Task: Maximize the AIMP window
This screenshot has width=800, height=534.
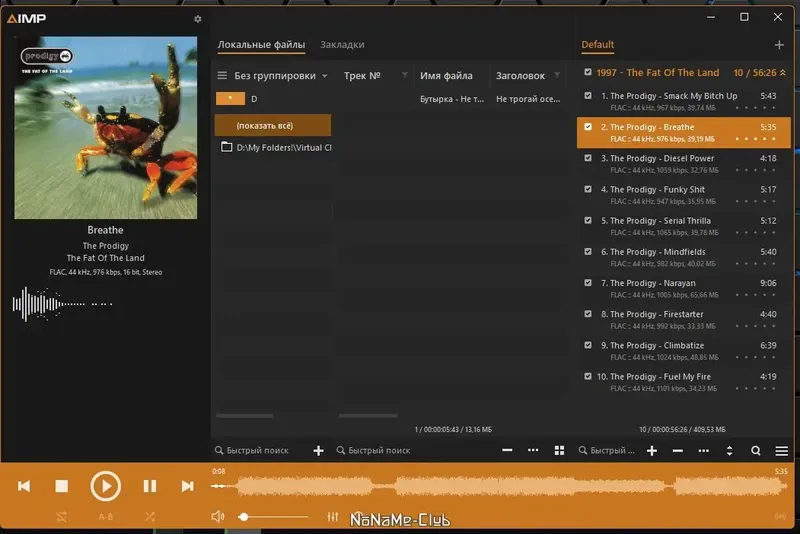Action: click(x=744, y=17)
